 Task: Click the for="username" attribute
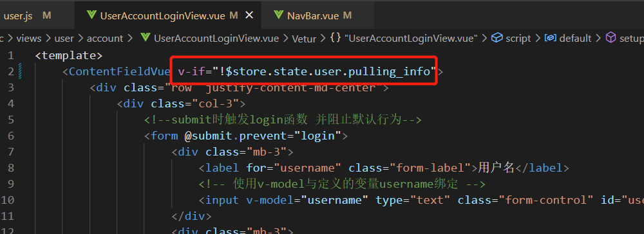point(294,168)
